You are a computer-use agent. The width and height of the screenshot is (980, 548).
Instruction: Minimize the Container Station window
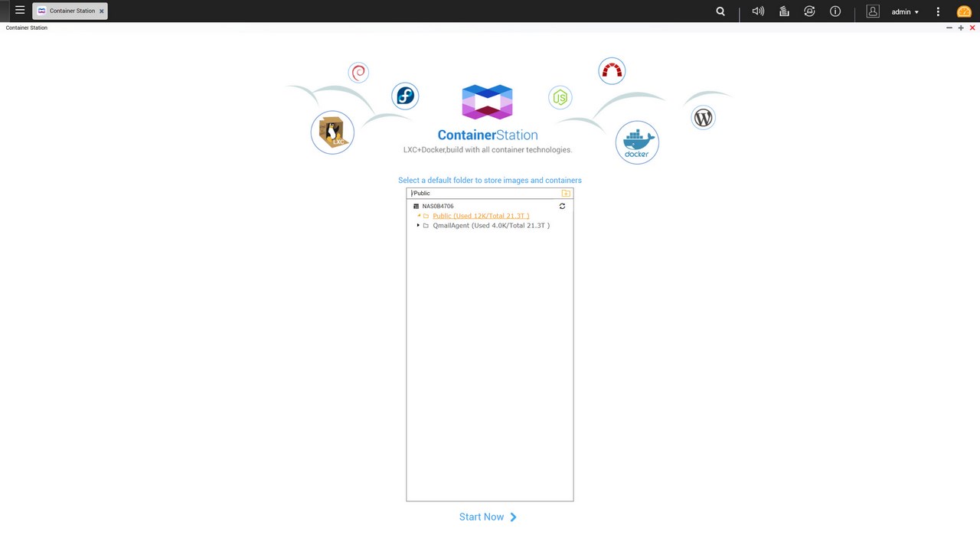[x=949, y=28]
